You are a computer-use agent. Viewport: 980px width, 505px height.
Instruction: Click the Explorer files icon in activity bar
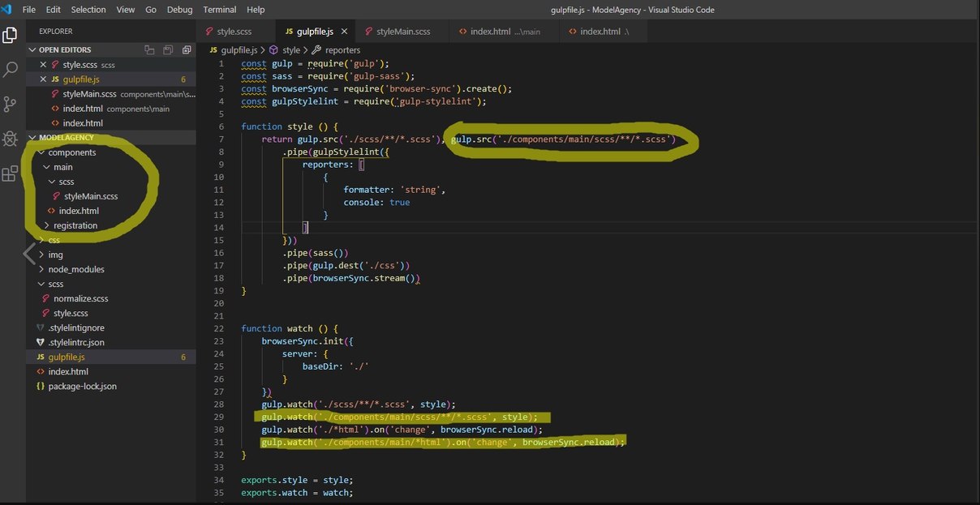click(x=11, y=36)
